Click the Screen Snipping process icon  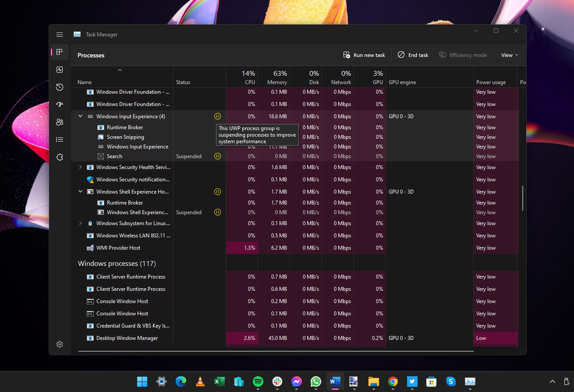pyautogui.click(x=101, y=137)
